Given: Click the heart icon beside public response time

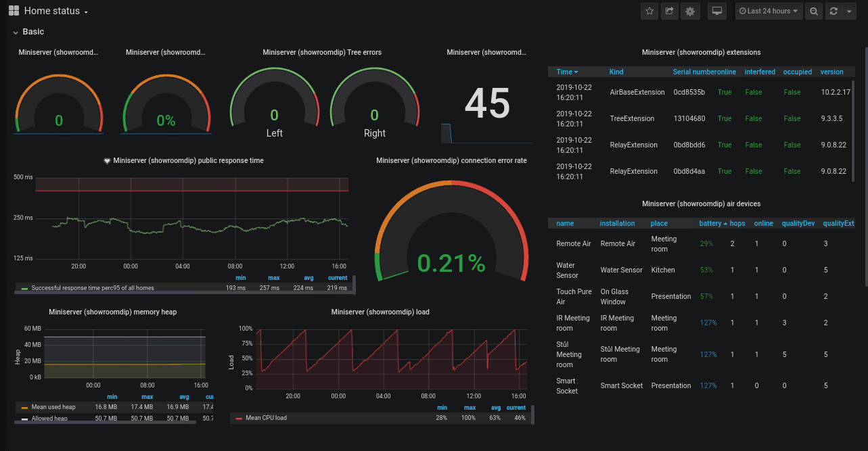Looking at the screenshot, I should (107, 161).
